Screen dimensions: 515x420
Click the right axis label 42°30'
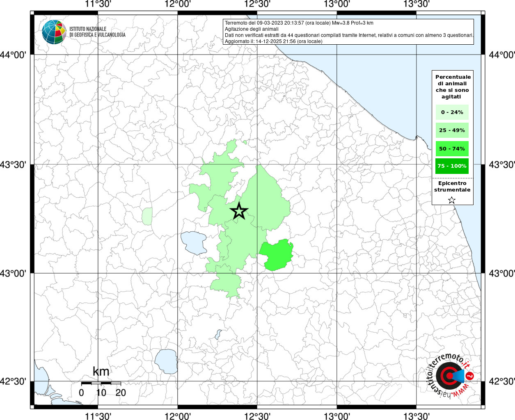[x=502, y=382]
